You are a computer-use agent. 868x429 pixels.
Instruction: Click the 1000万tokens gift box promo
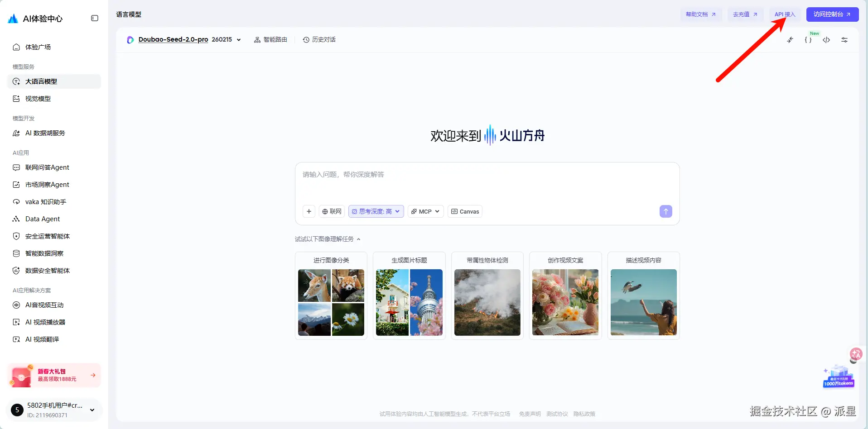tap(839, 377)
